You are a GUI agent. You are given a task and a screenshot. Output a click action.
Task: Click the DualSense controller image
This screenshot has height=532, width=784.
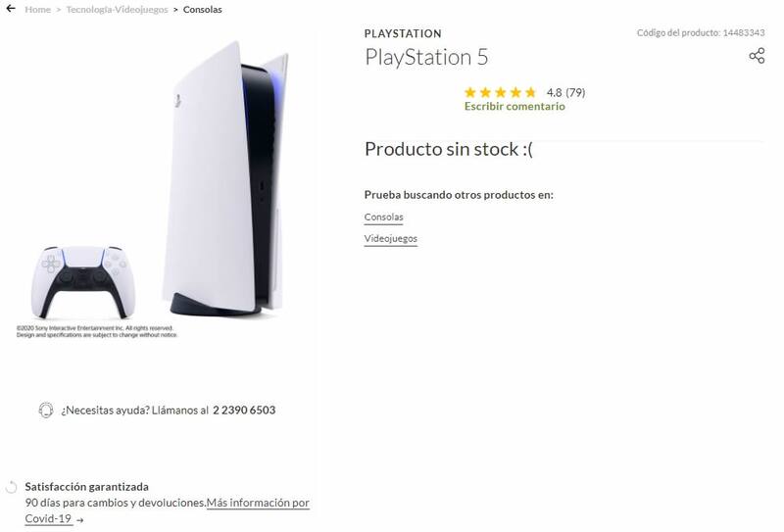[83, 282]
